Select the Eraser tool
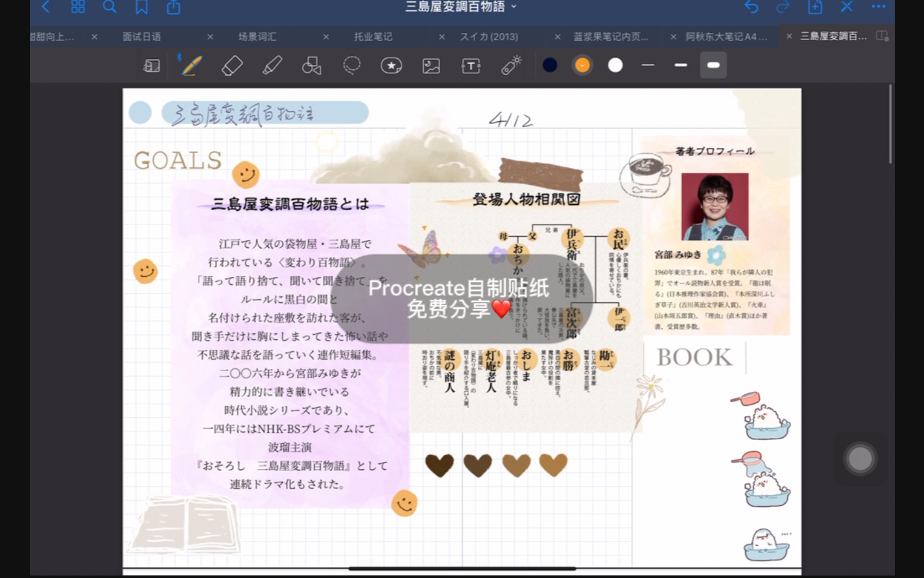 coord(231,66)
